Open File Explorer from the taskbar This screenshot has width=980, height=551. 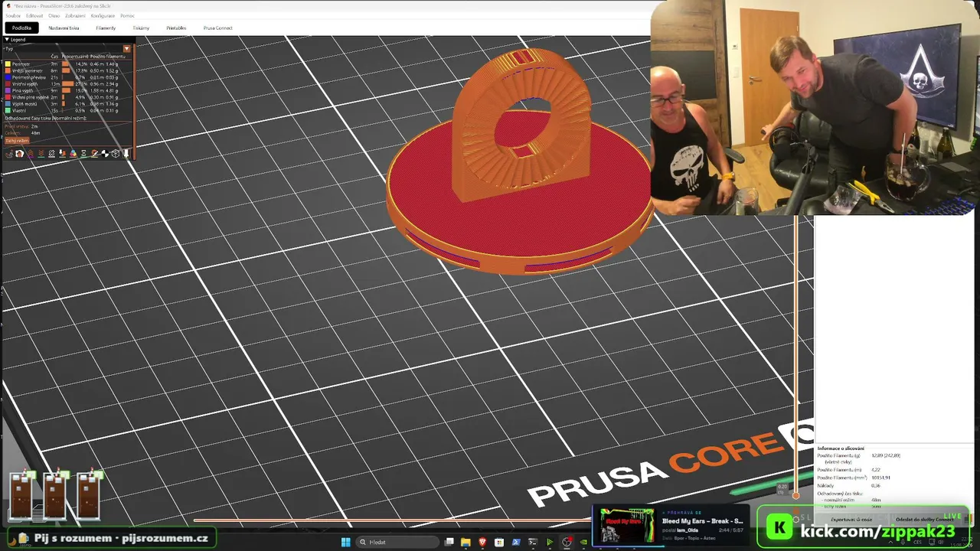(465, 542)
